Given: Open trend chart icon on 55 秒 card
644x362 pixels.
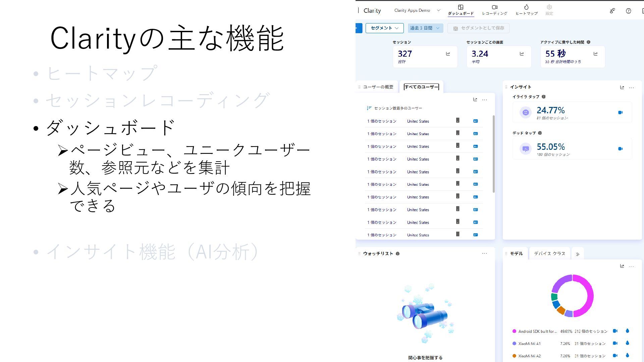Looking at the screenshot, I should tap(595, 54).
